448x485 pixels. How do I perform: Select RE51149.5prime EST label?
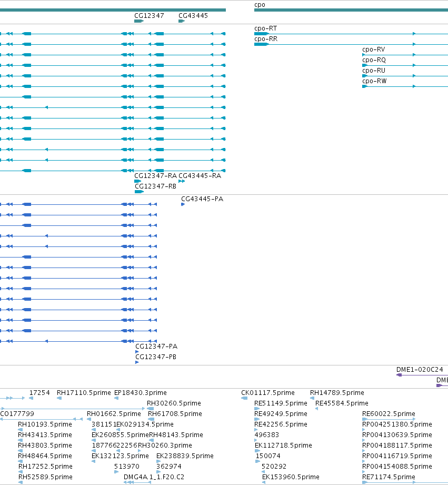281,403
